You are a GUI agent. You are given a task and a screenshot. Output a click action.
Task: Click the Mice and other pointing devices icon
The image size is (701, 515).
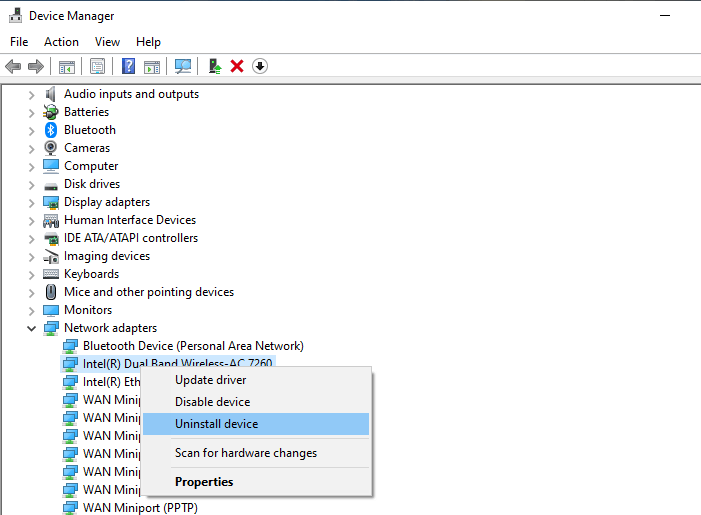(51, 292)
